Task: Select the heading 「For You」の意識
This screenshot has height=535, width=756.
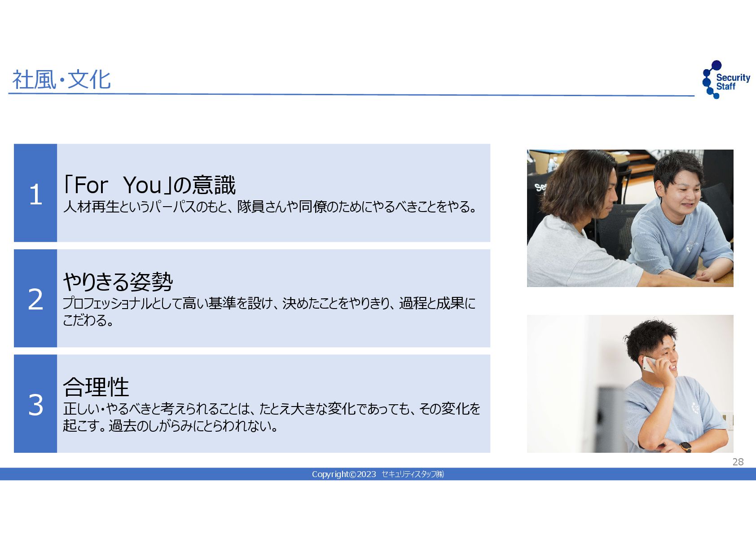Action: [x=149, y=185]
